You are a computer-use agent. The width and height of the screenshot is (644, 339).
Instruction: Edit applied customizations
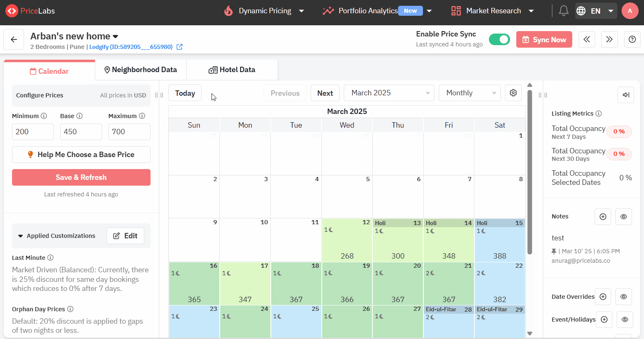click(x=125, y=236)
